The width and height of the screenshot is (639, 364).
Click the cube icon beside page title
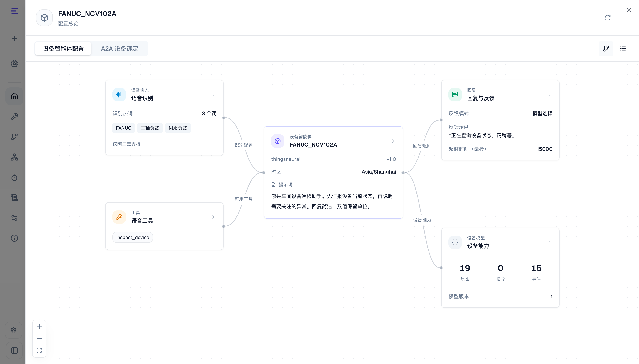[44, 18]
